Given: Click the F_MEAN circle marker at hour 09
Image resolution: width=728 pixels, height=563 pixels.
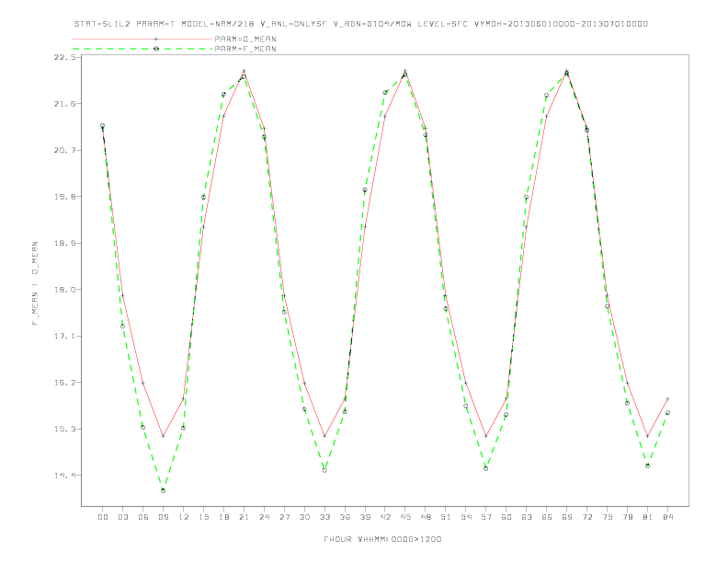Looking at the screenshot, I should [x=163, y=490].
